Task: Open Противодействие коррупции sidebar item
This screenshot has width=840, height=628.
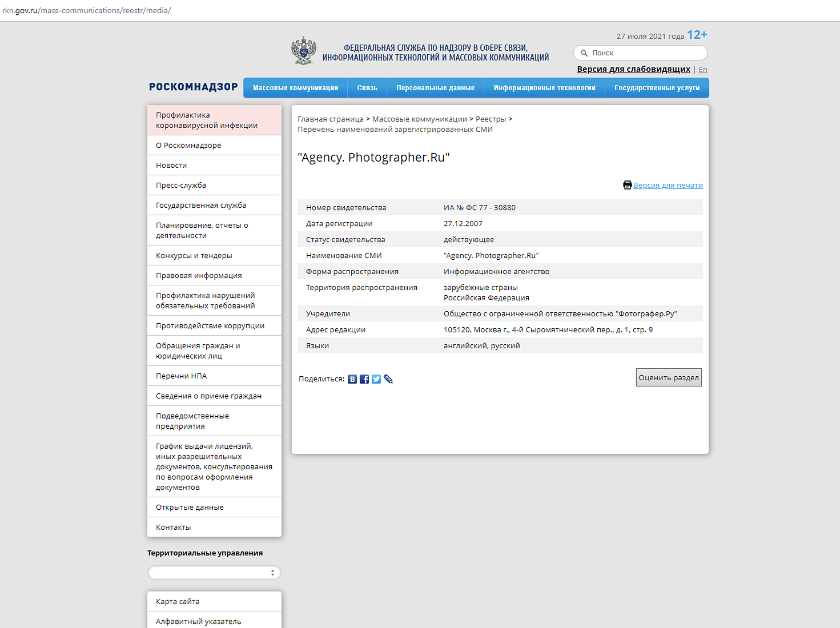Action: point(214,325)
